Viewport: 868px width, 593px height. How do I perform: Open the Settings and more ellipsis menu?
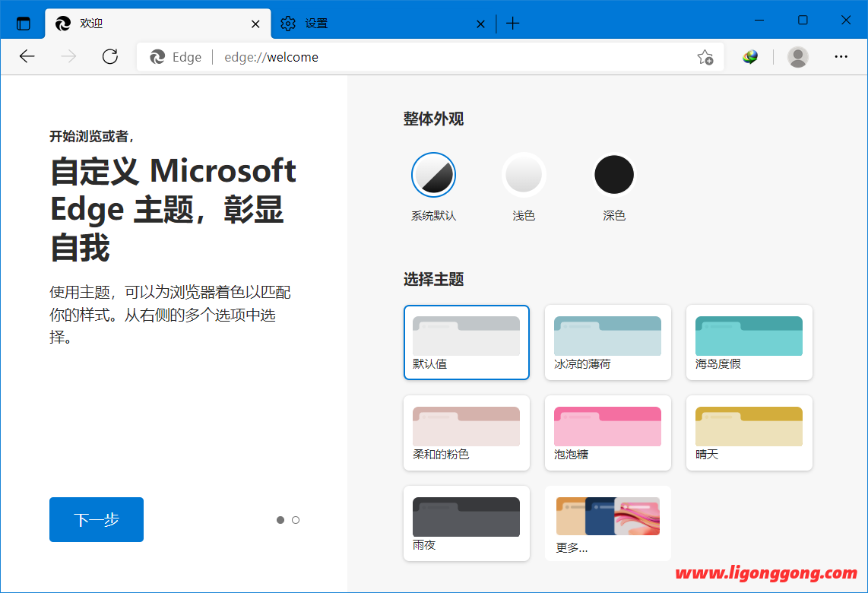(841, 56)
